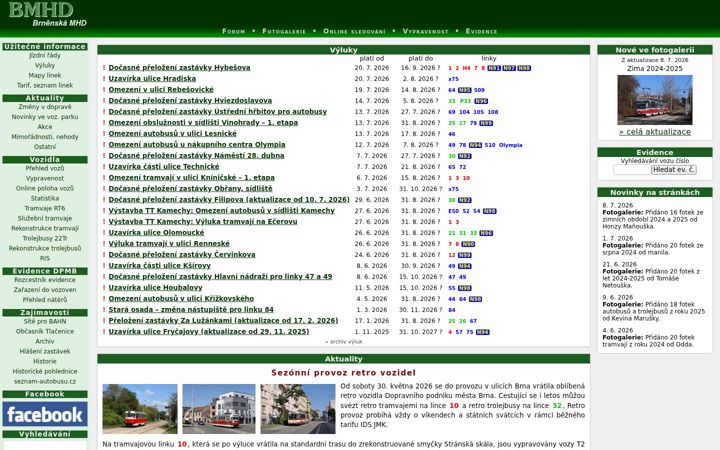Open Změny v dopravě link
Image resolution: width=720 pixels, height=450 pixels.
[45, 107]
